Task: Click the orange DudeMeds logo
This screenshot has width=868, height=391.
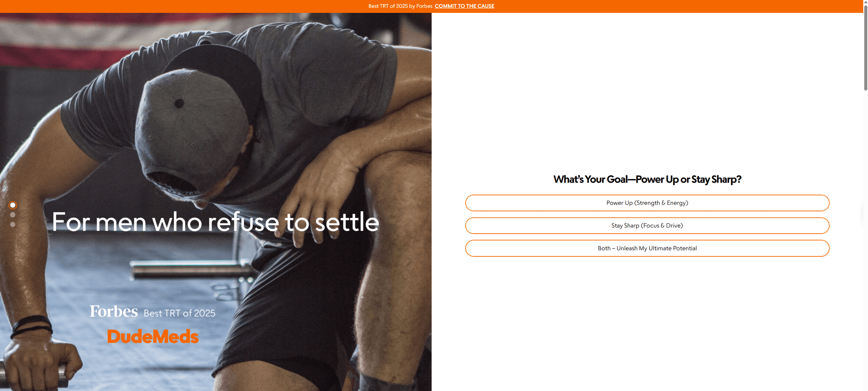Action: 153,336
